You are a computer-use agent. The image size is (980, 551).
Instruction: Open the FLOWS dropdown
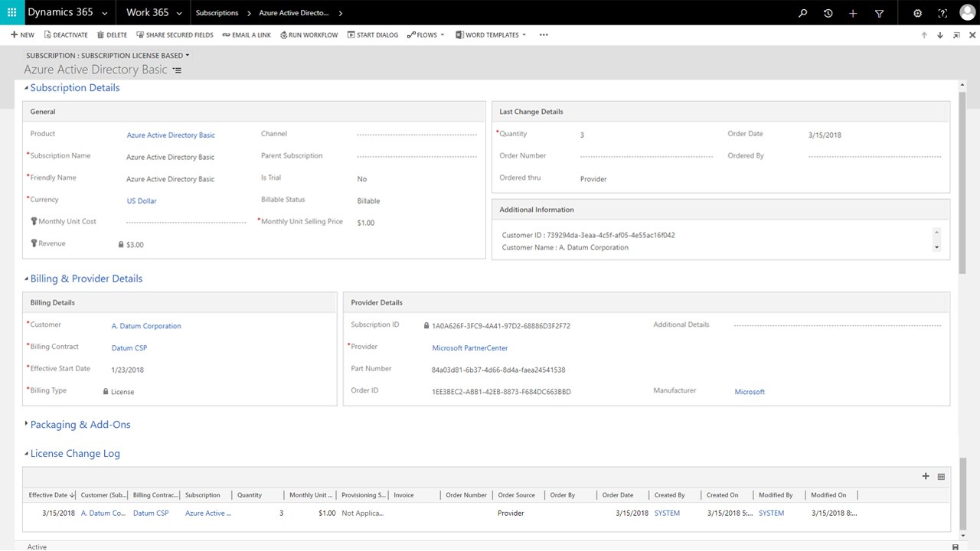click(426, 35)
